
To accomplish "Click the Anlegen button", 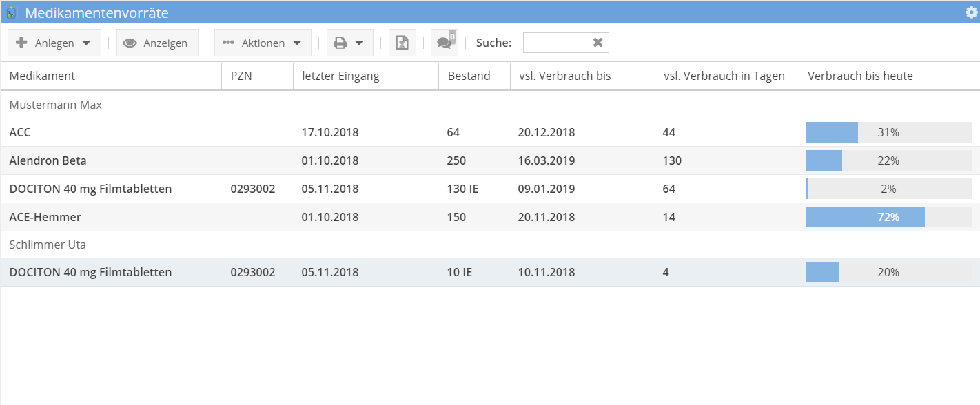I will tap(54, 42).
